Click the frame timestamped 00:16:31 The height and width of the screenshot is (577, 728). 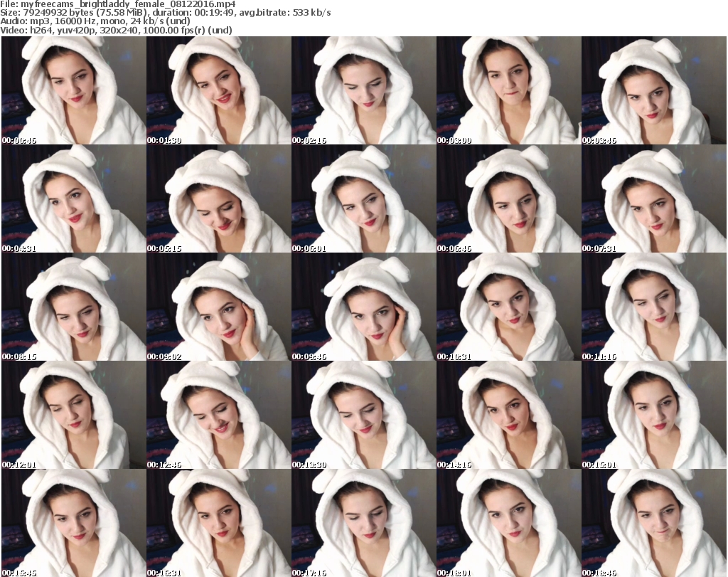click(219, 523)
